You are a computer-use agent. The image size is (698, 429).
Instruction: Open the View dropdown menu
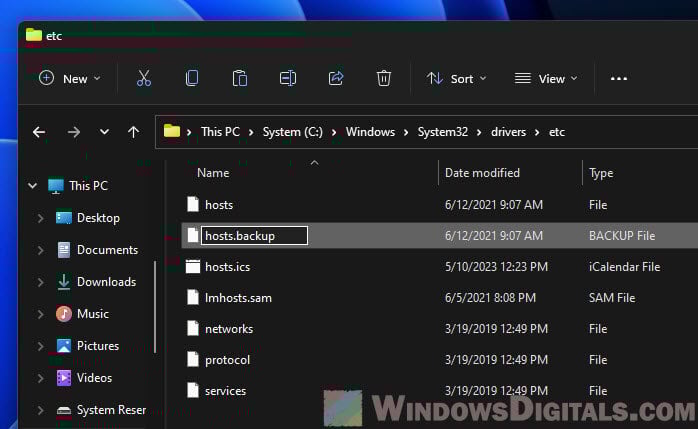[x=546, y=79]
